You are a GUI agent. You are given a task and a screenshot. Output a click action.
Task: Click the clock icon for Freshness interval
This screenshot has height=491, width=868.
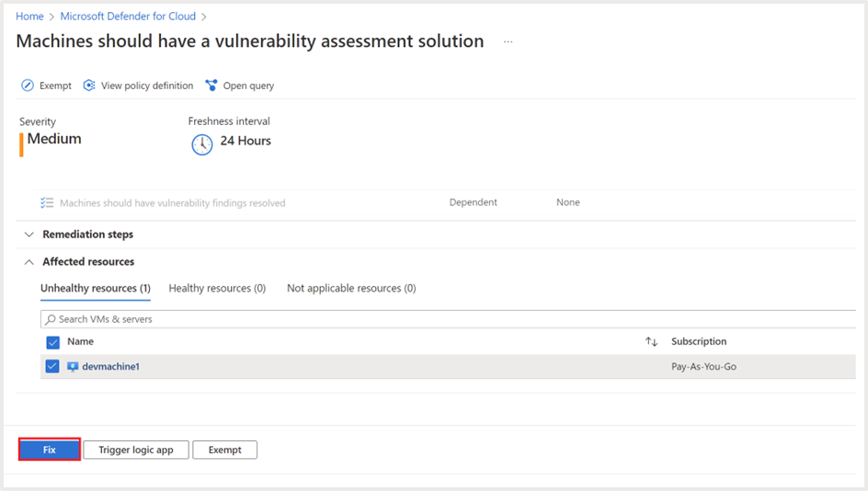[x=201, y=143]
